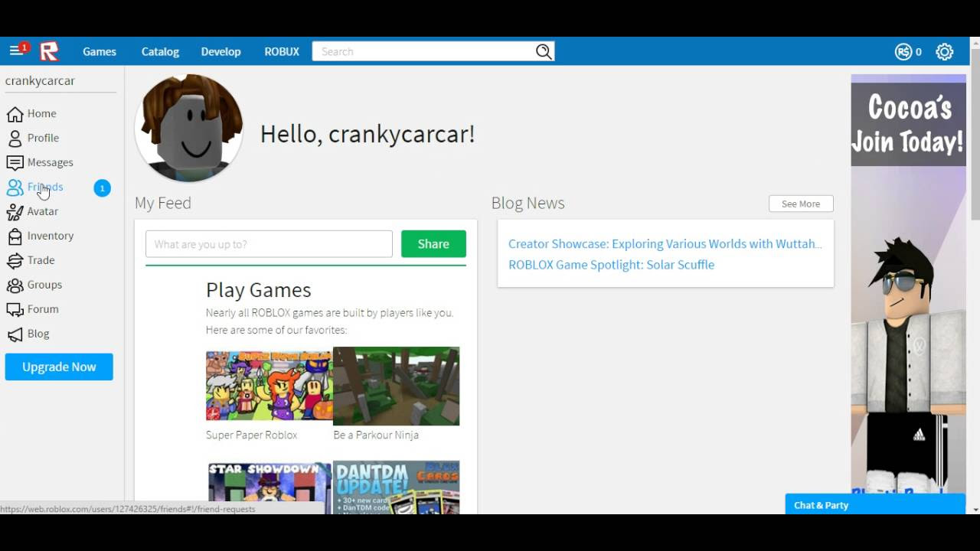This screenshot has height=551, width=980.
Task: Click the Inventory label in sidebar
Action: (x=51, y=236)
